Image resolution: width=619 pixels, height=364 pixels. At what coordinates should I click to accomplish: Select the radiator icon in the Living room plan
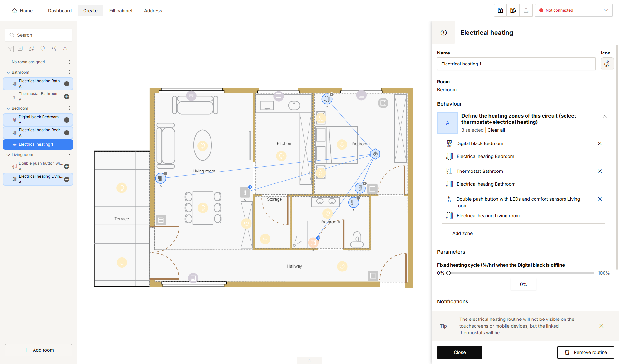tap(161, 178)
